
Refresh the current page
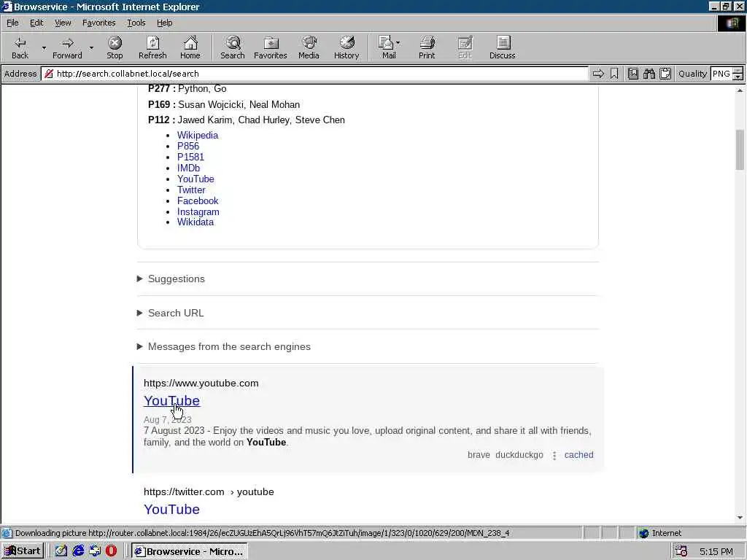pos(152,47)
